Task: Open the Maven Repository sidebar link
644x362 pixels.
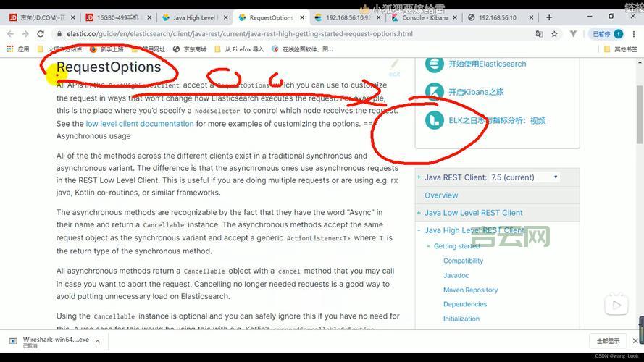Action: [470, 290]
